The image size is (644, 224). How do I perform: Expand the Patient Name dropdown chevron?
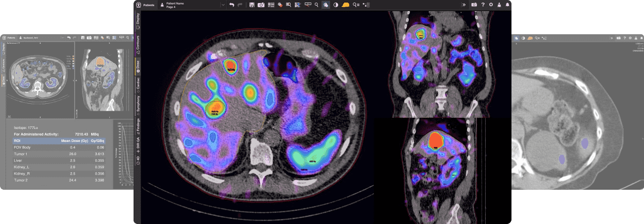click(x=223, y=5)
